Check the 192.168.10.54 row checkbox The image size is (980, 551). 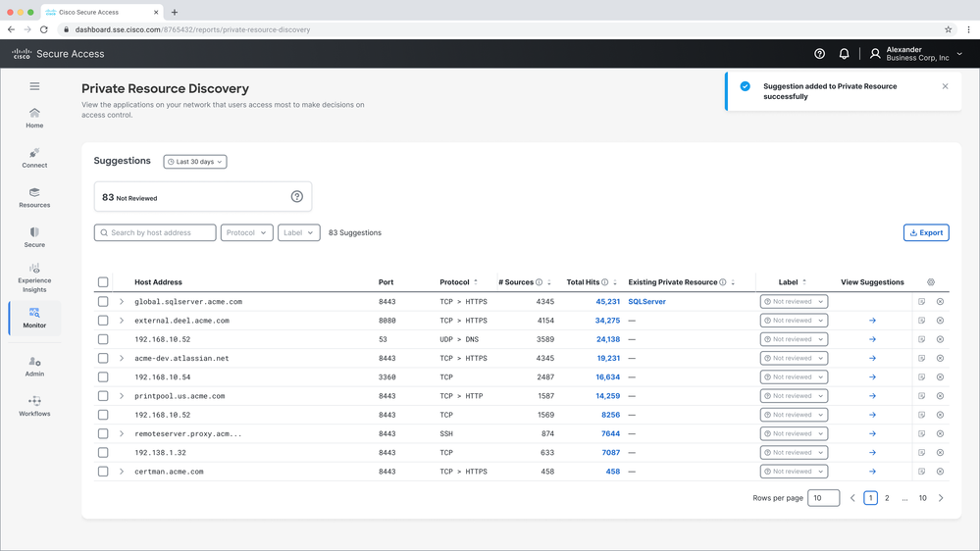click(x=103, y=377)
